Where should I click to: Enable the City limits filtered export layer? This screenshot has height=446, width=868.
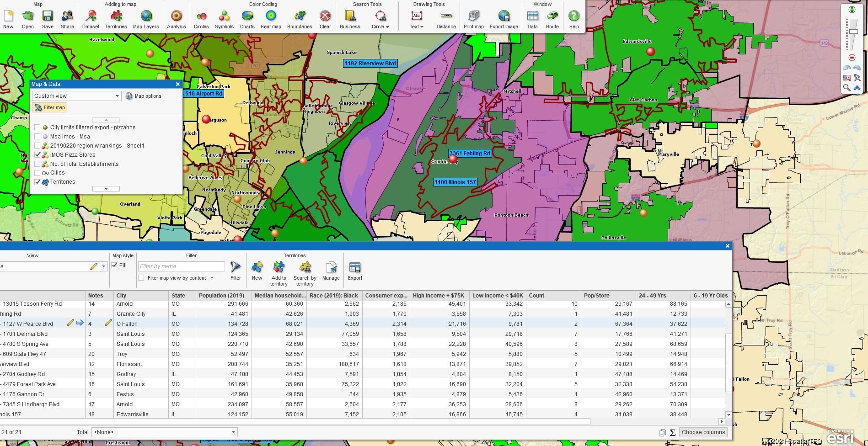(38, 127)
